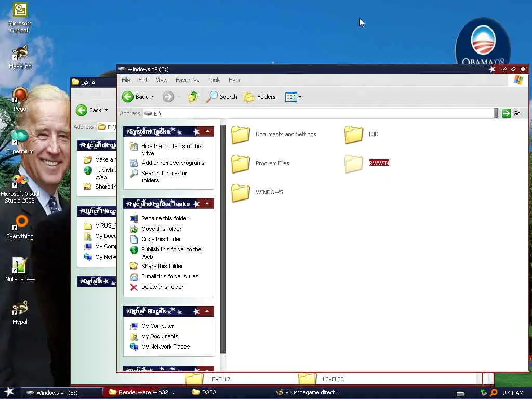Click Add or remove programs
The height and width of the screenshot is (399, 532).
coord(172,163)
